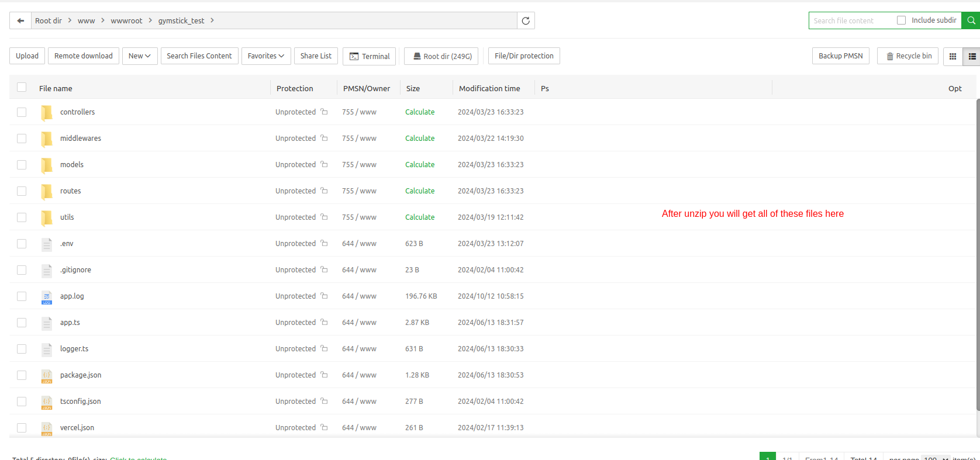The image size is (980, 460).
Task: Select the checkbox for .env file
Action: pos(22,244)
